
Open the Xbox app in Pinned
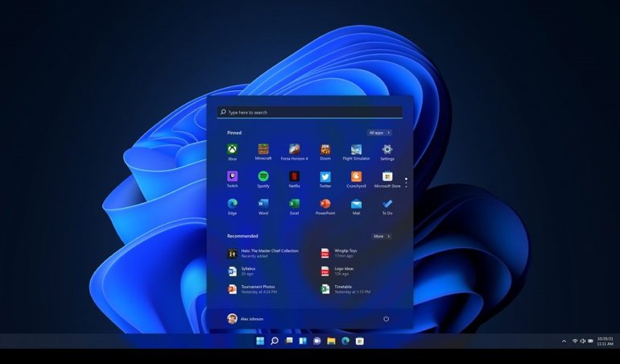232,150
